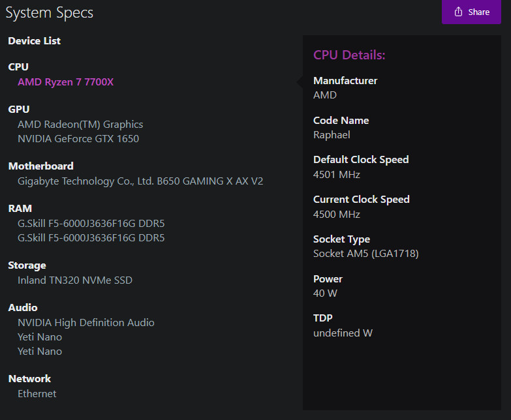Click the Audio category heading
The width and height of the screenshot is (511, 420).
pos(23,308)
